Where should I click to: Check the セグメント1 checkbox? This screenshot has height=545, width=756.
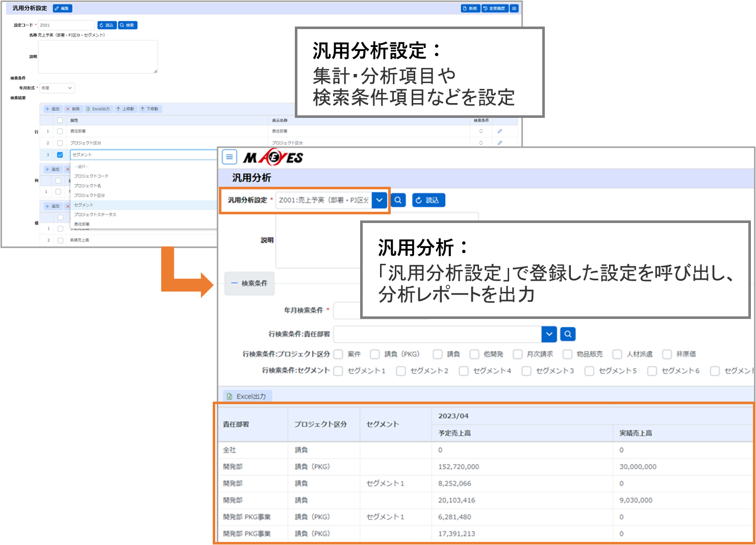click(x=338, y=371)
